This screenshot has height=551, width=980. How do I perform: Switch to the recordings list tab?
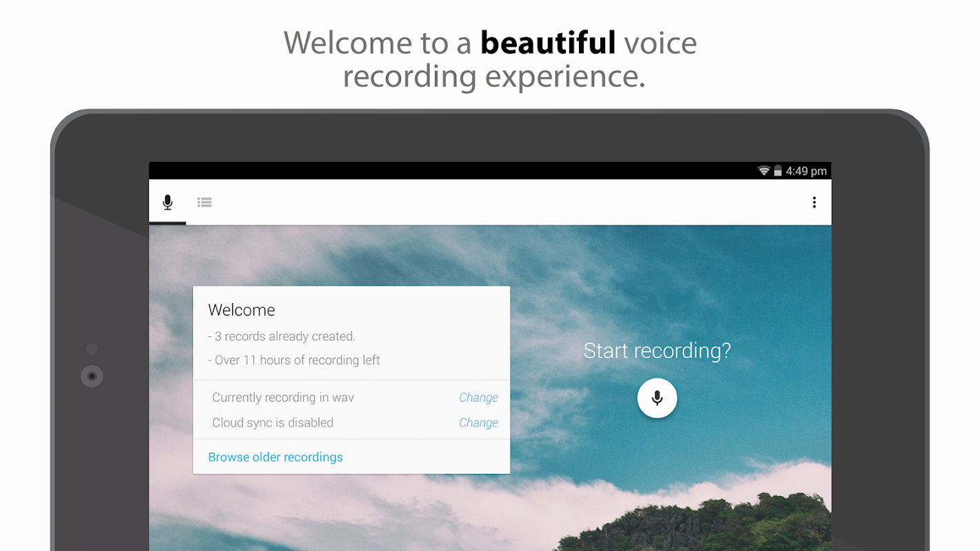point(205,202)
